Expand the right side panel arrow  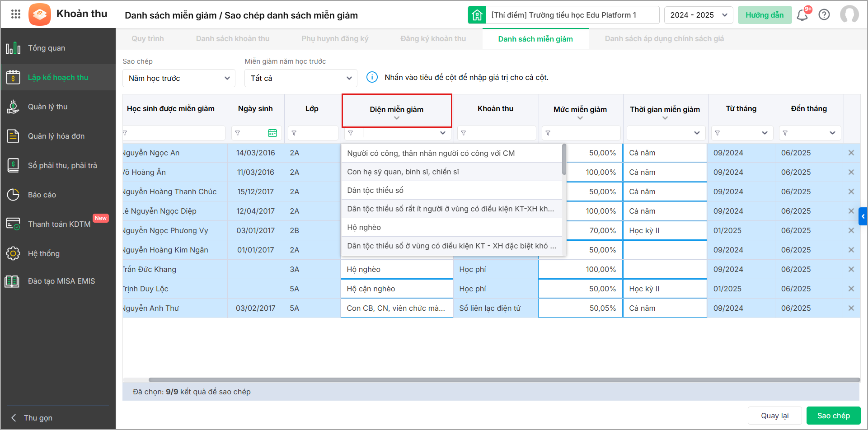click(863, 216)
